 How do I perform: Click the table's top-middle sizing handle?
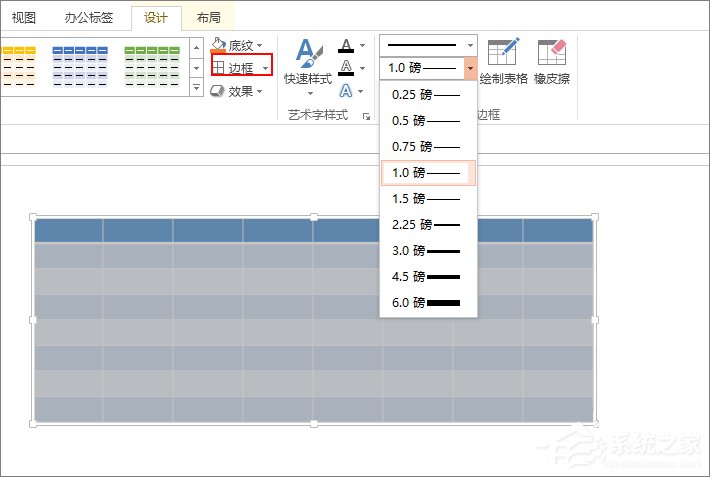pos(314,217)
